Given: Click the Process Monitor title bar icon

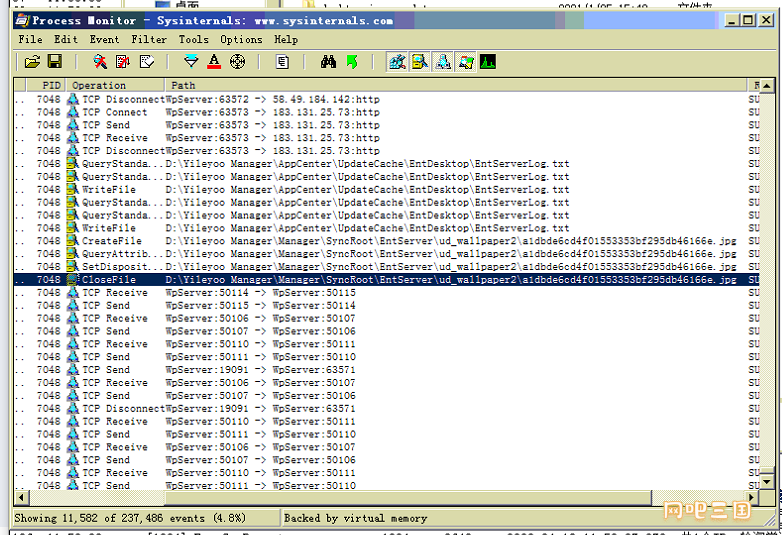Looking at the screenshot, I should pyautogui.click(x=22, y=20).
